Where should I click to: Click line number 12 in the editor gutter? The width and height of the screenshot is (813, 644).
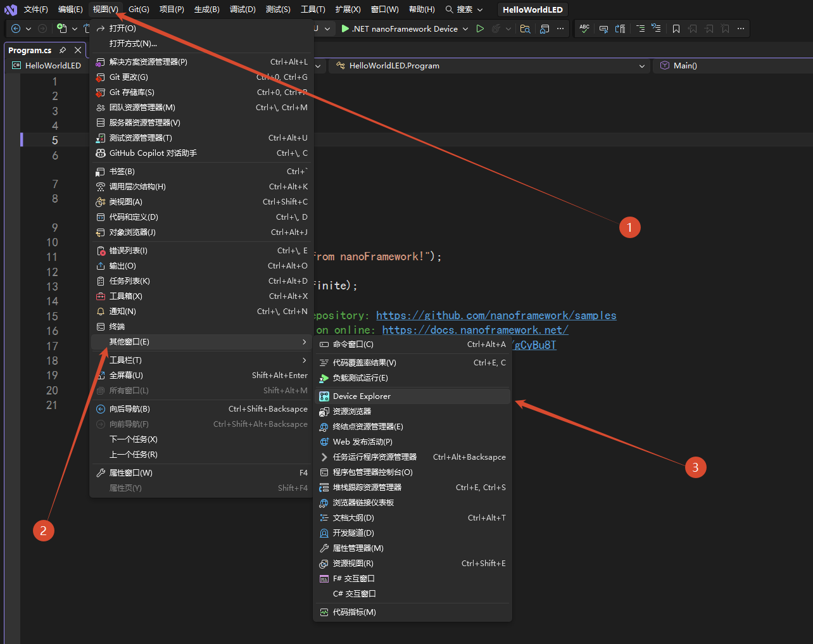point(52,272)
